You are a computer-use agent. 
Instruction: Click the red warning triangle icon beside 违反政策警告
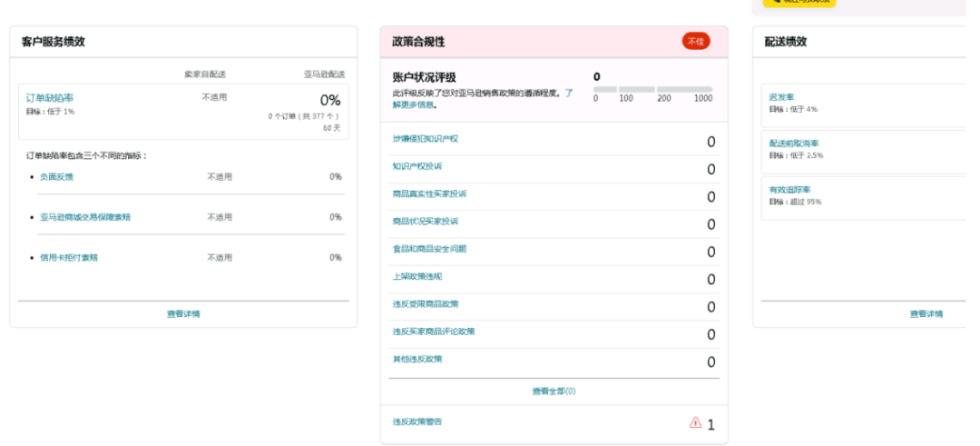tap(695, 423)
